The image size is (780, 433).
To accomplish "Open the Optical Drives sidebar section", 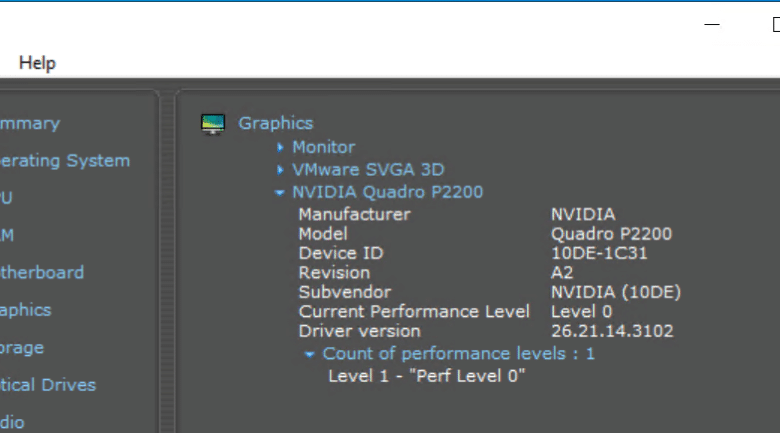I will click(48, 385).
